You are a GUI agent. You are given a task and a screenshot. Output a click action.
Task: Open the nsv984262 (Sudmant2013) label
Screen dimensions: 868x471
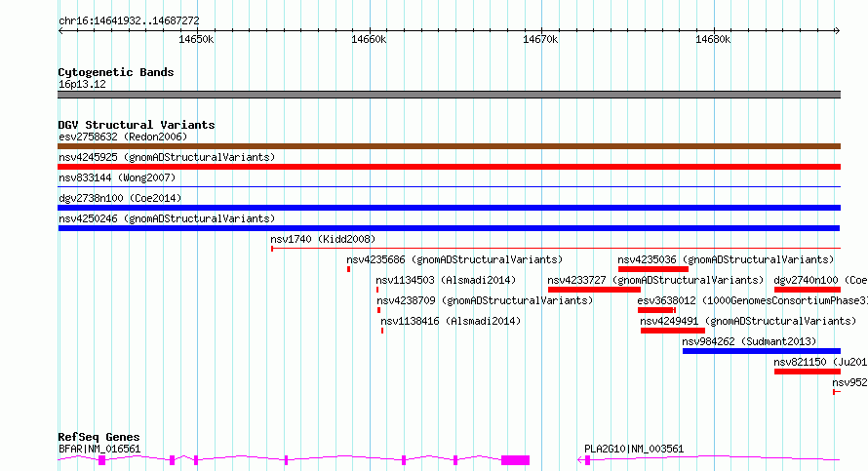click(749, 341)
